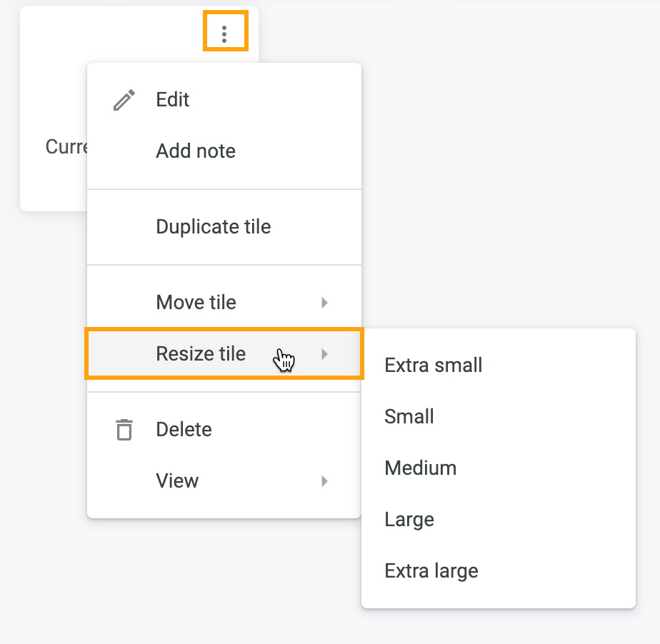
Task: Choose the plain Large size option
Action: pyautogui.click(x=499, y=519)
